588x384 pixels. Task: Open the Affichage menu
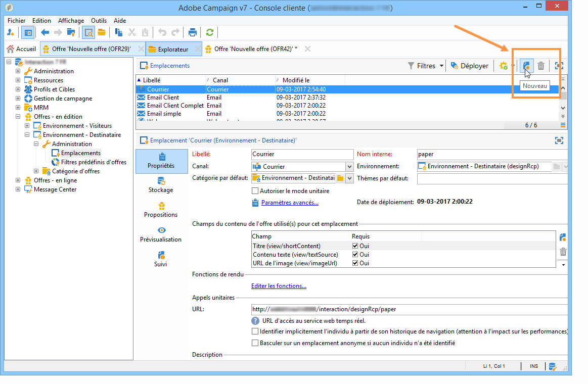71,21
